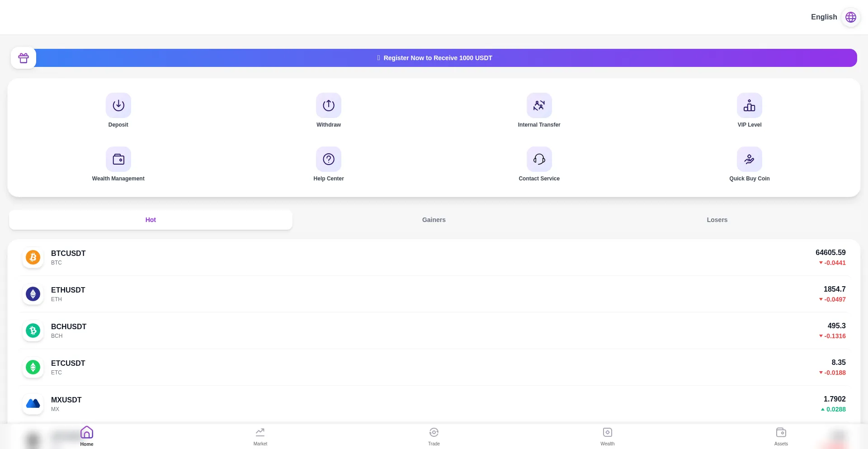
Task: Open Quick Buy Coin icon
Action: tap(750, 159)
